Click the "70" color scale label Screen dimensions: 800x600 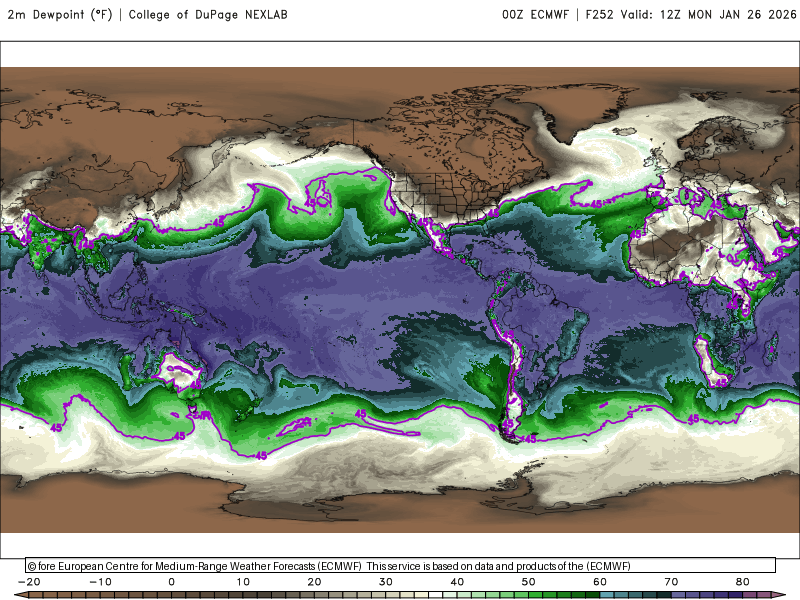pyautogui.click(x=671, y=582)
